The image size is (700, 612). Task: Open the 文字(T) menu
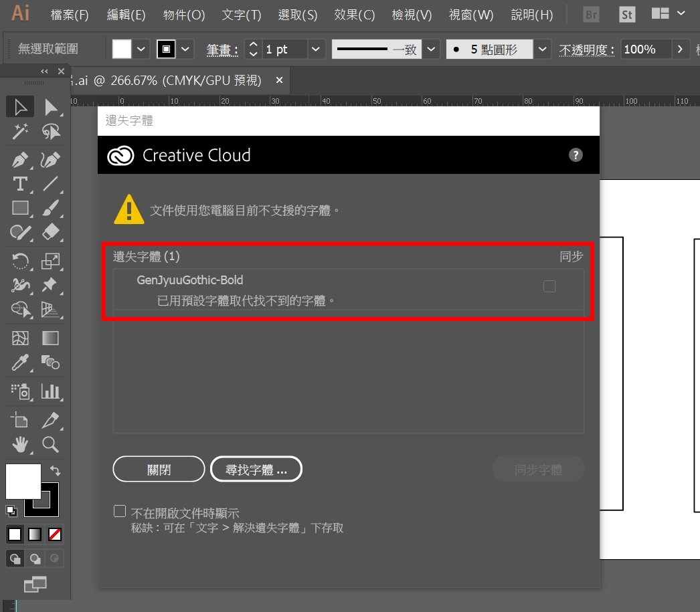(x=242, y=15)
